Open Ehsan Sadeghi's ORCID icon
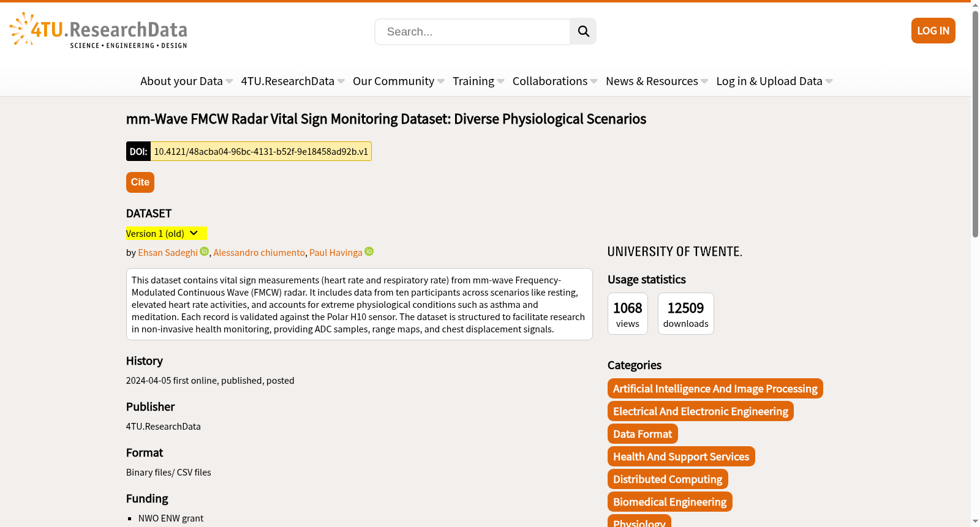This screenshot has width=980, height=527. [x=205, y=252]
